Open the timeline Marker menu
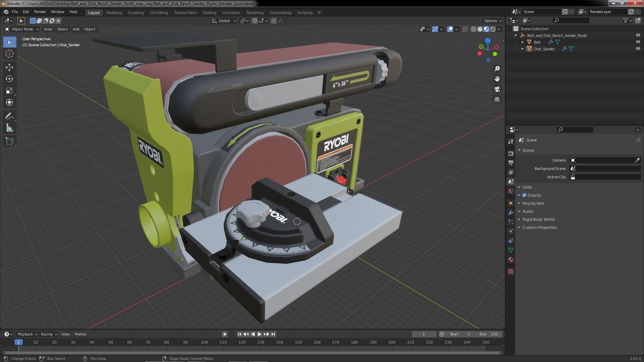 pyautogui.click(x=80, y=335)
